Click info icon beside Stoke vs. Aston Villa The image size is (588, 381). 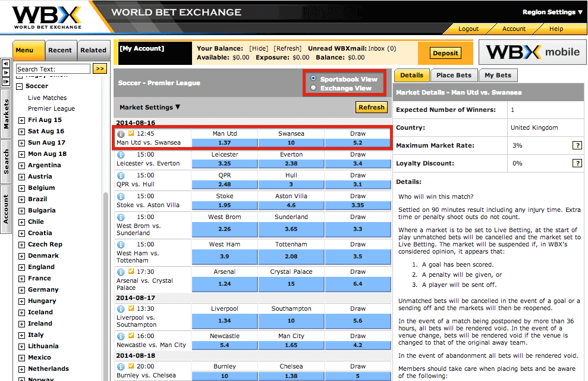(121, 196)
